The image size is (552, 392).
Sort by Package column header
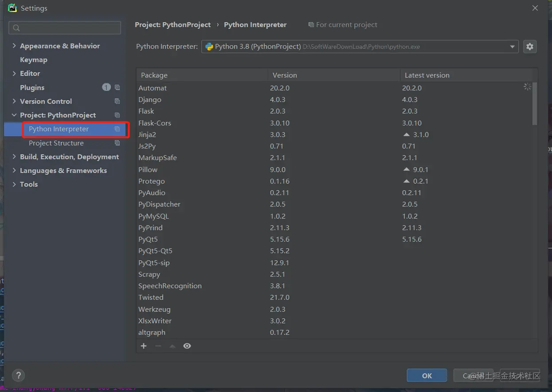202,75
